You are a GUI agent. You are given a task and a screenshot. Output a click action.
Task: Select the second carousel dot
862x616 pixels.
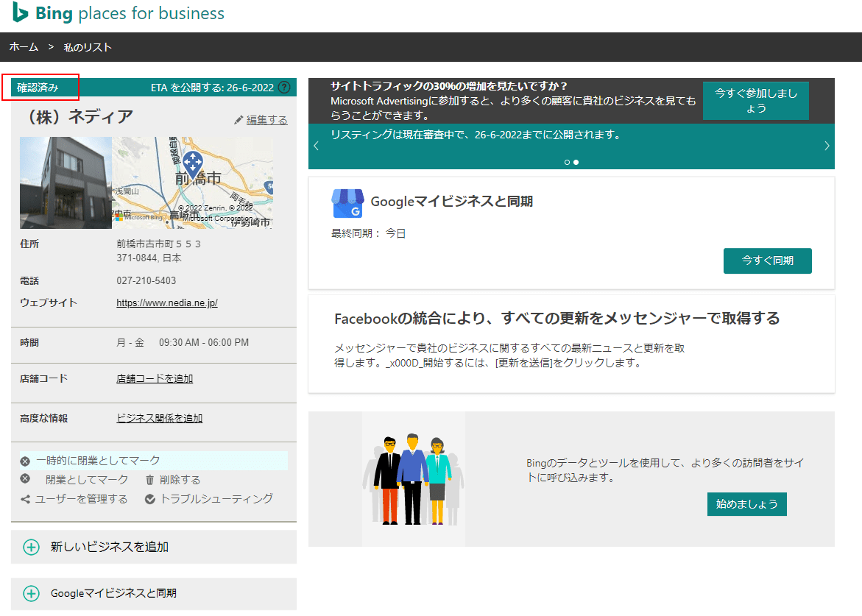(576, 162)
